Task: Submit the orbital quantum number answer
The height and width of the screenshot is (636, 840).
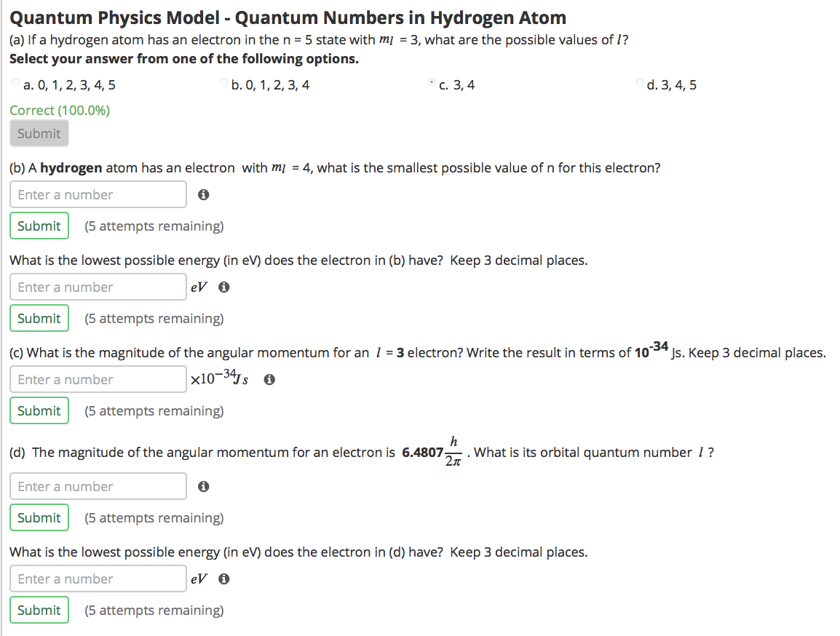Action: click(39, 517)
